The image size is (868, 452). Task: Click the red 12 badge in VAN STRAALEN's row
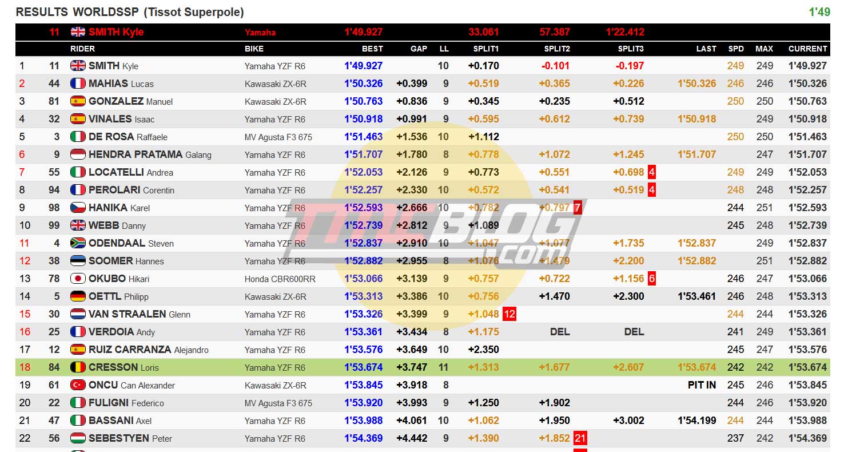509,314
